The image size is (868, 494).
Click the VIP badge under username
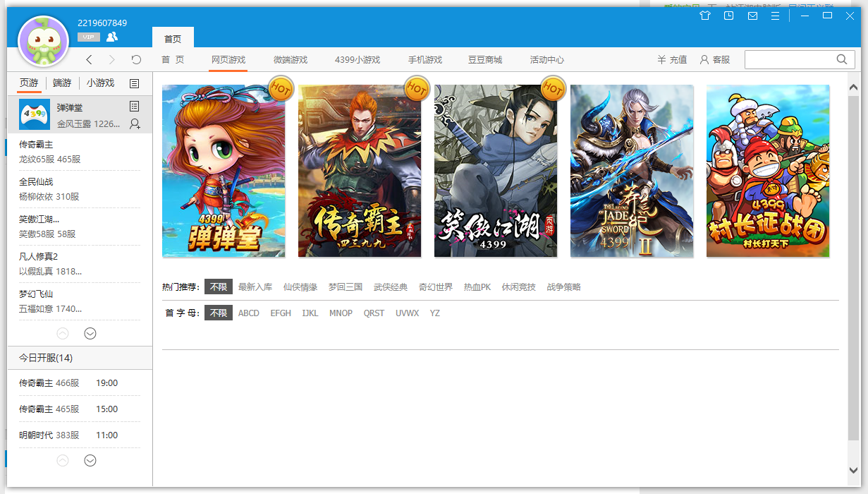(88, 37)
